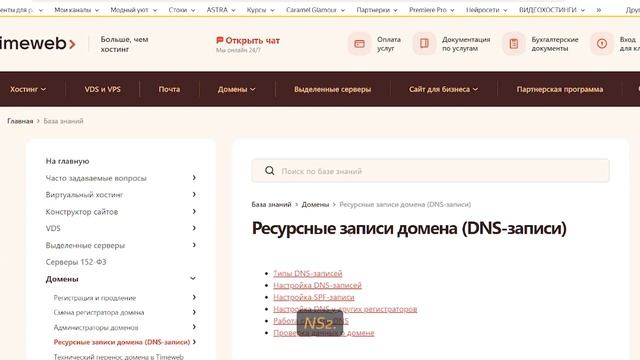
Task: Expand Администраторы доменов chevron
Action: 194,327
